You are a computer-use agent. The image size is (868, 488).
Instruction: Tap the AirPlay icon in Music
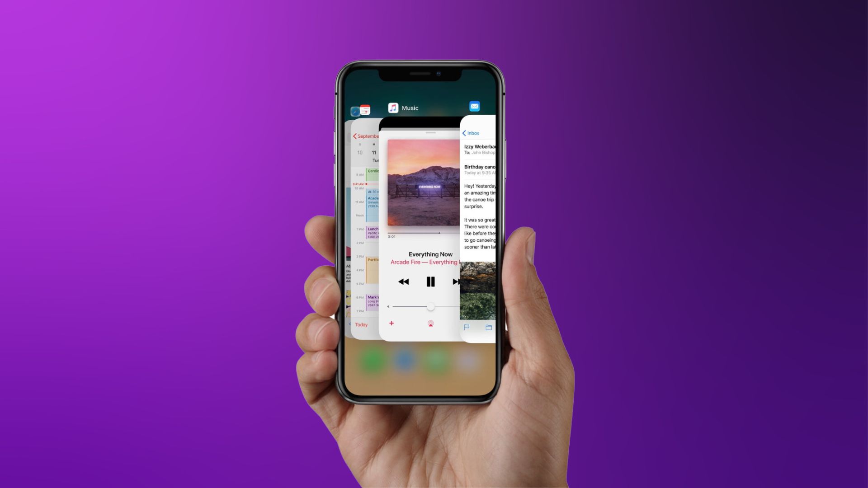[x=430, y=323]
